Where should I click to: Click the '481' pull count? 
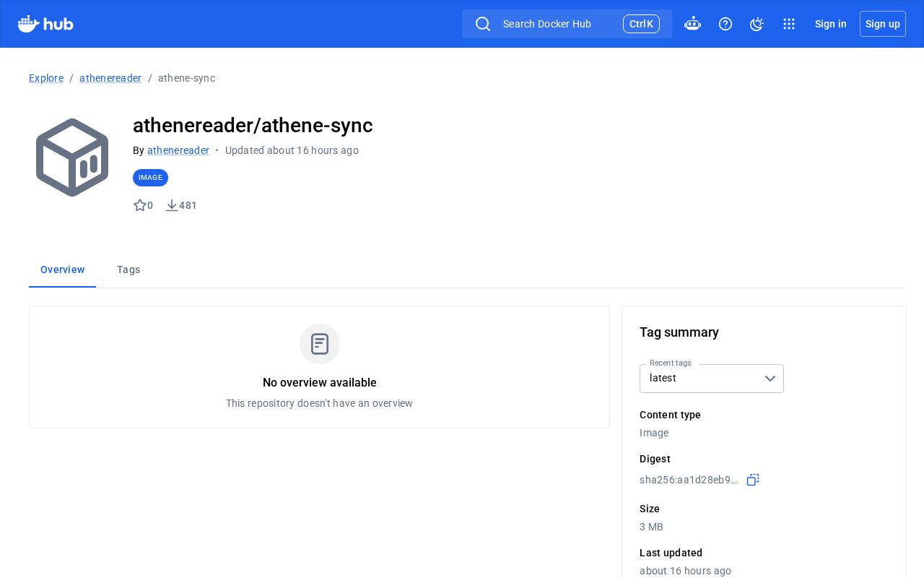pyautogui.click(x=188, y=205)
